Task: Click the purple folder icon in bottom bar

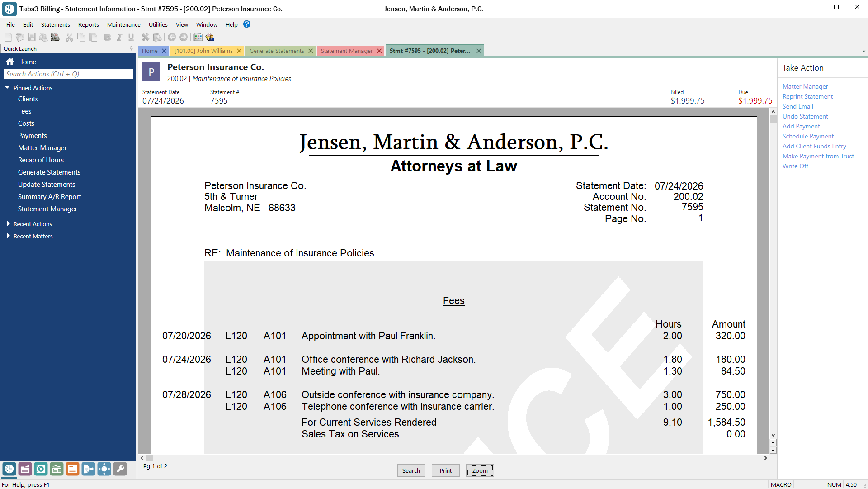Action: click(25, 469)
